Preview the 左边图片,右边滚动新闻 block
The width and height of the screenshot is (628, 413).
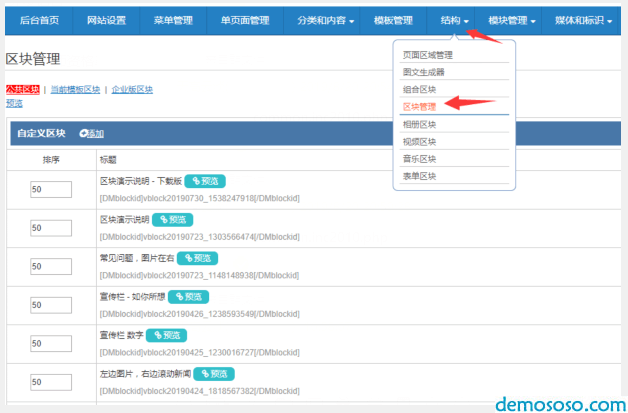pos(214,374)
